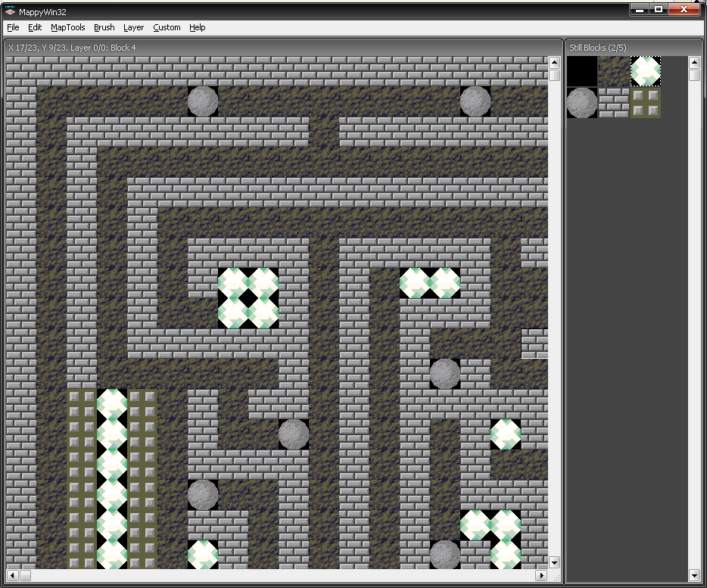Open the Custom menu
Screen dimensions: 707x588
point(167,27)
